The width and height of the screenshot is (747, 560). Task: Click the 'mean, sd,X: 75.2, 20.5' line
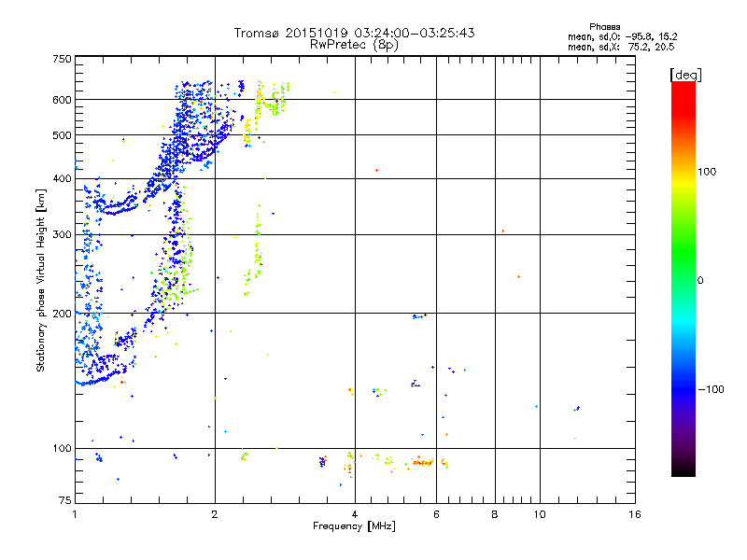[x=621, y=47]
